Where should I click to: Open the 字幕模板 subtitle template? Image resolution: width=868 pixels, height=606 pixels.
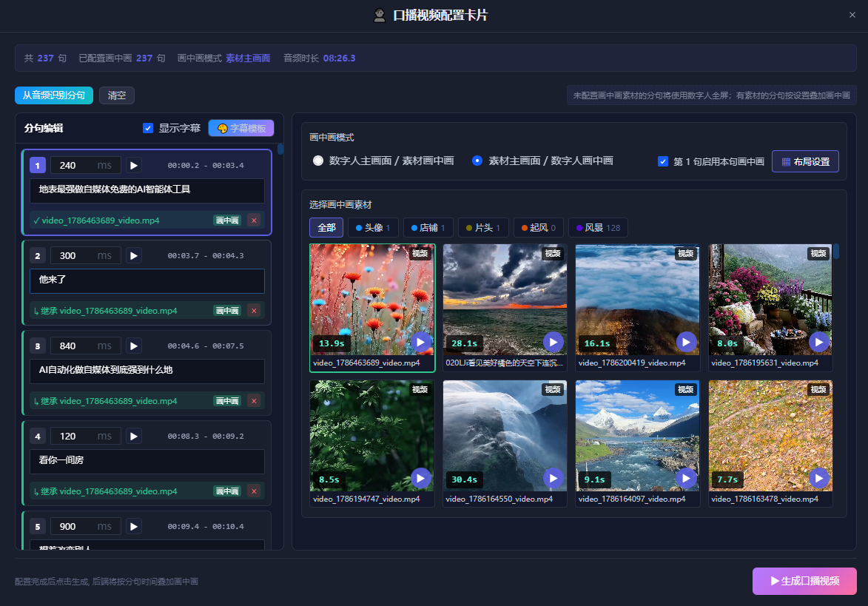241,128
